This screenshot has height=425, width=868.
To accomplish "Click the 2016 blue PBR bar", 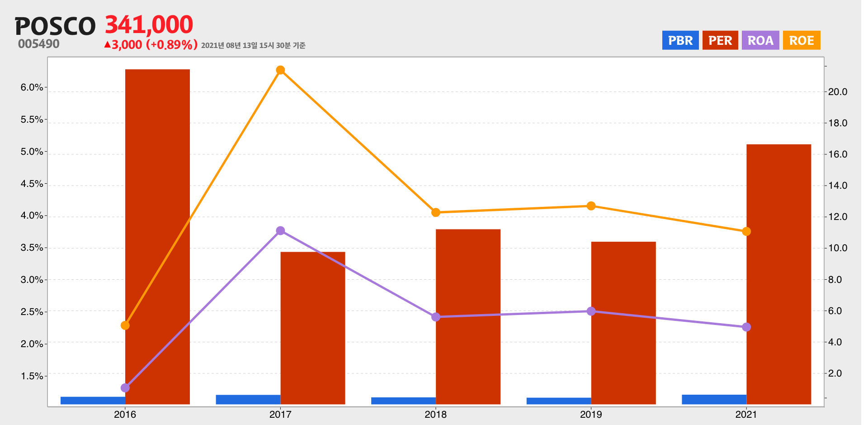I will (93, 401).
